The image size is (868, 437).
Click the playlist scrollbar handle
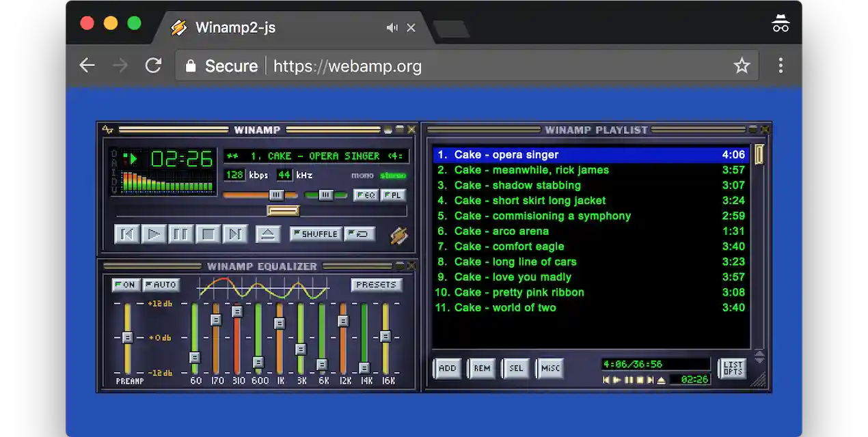759,154
